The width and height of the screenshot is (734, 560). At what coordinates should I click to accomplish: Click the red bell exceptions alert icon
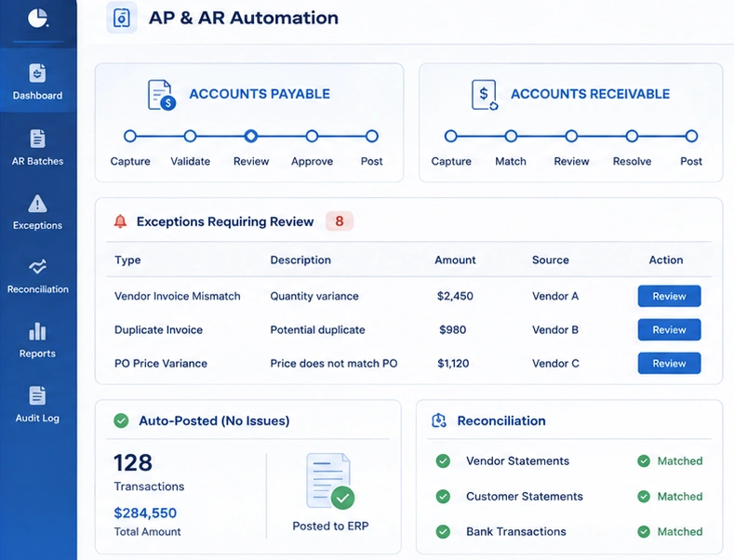[x=120, y=221]
